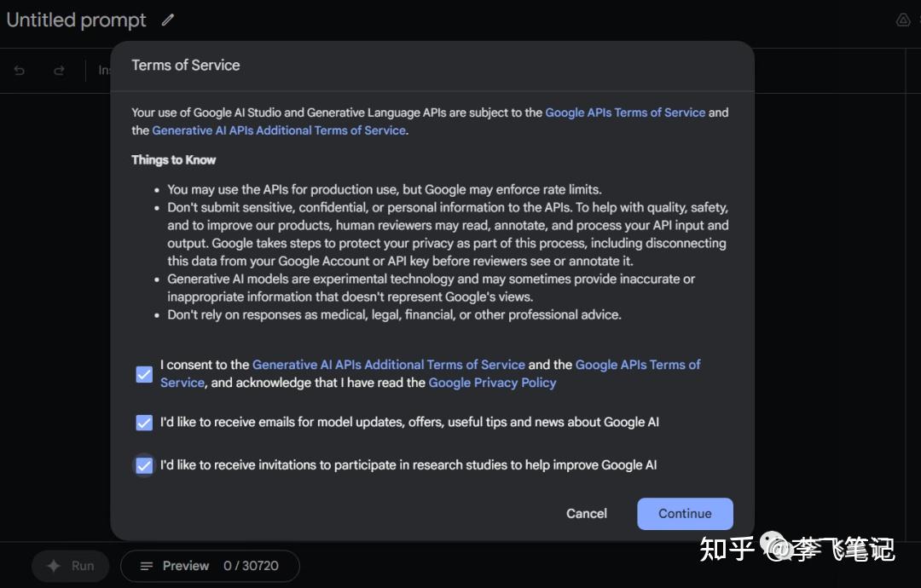The height and width of the screenshot is (588, 921).
Task: Open the Google Privacy Policy link
Action: 492,383
